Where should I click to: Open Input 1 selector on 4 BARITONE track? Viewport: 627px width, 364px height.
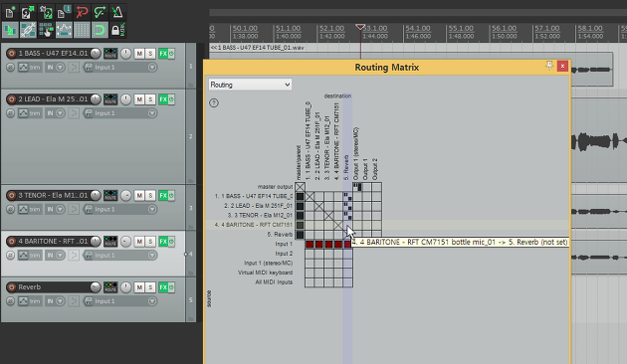click(x=120, y=256)
